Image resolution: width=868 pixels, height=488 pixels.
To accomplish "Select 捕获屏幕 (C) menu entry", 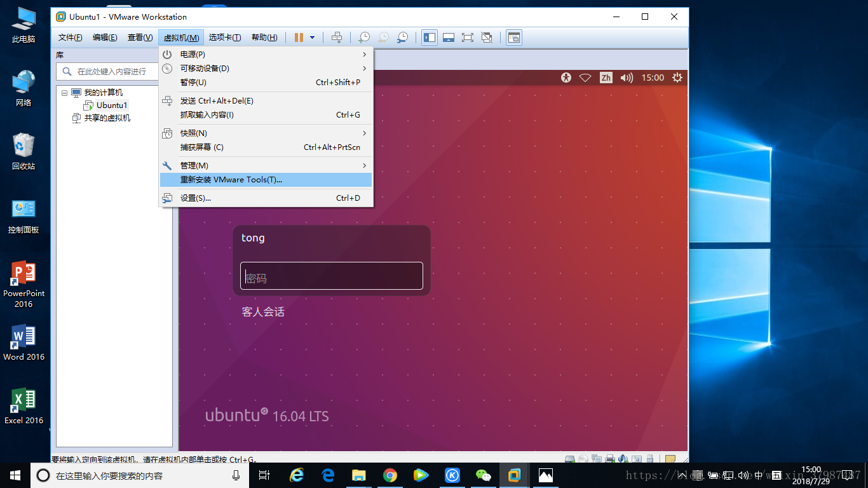I will (x=266, y=147).
